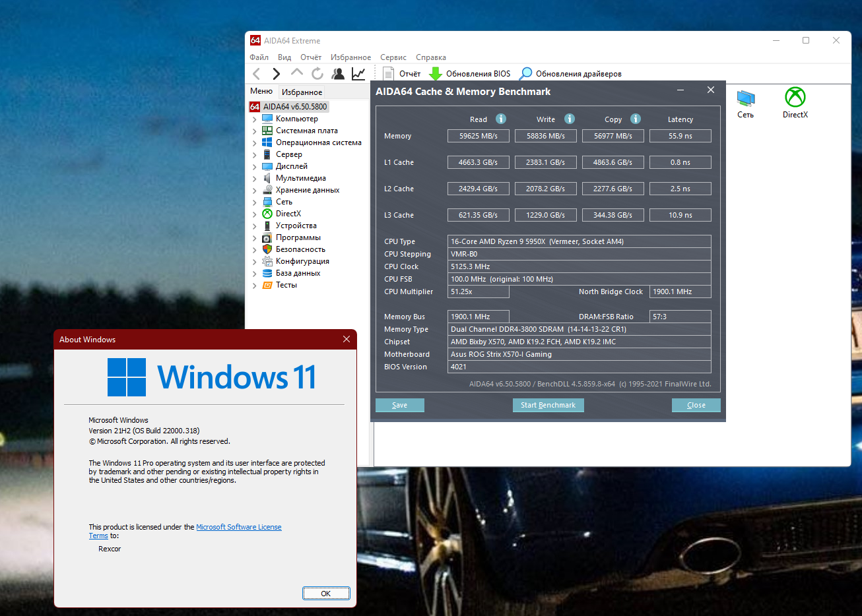Click Start Benchmark button
Image resolution: width=862 pixels, height=616 pixels.
pyautogui.click(x=548, y=405)
